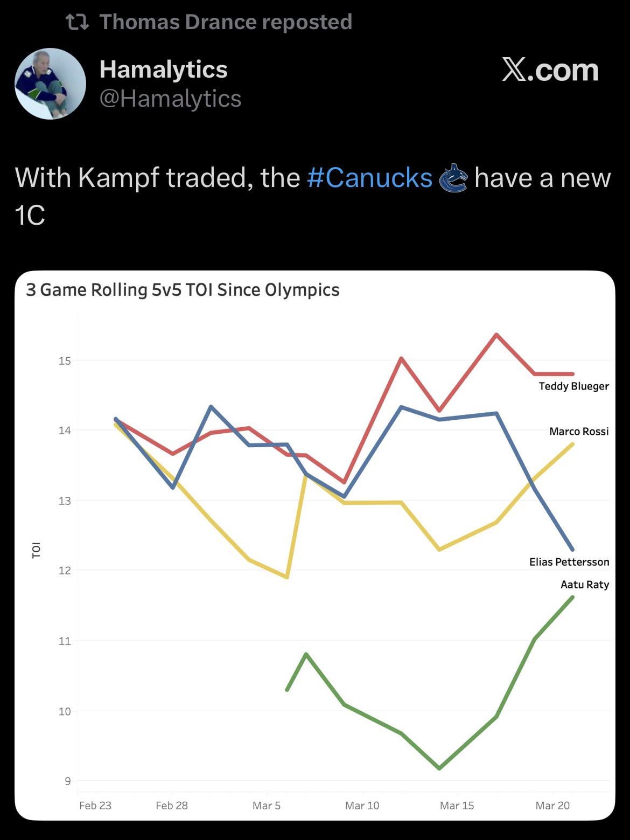Select the Feb 23 axis label
The image size is (630, 840).
pyautogui.click(x=95, y=806)
